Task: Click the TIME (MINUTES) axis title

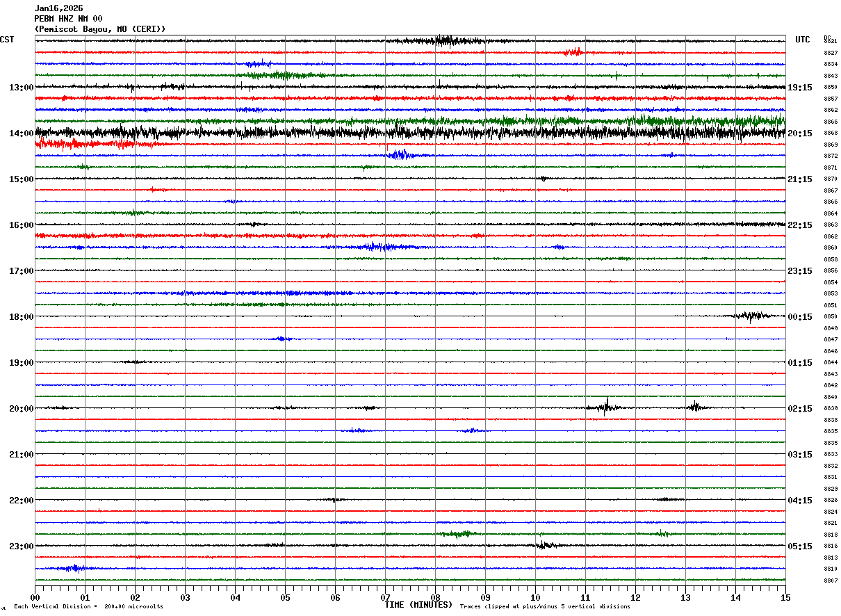Action: 418,605
